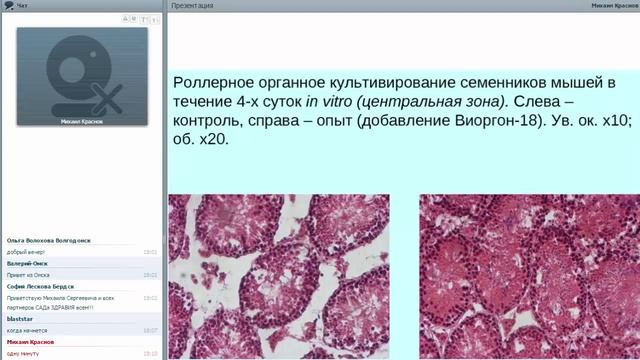Click chat user 'София Лескова Бердск'
Image resolution: width=640 pixels, height=360 pixels.
[40, 287]
